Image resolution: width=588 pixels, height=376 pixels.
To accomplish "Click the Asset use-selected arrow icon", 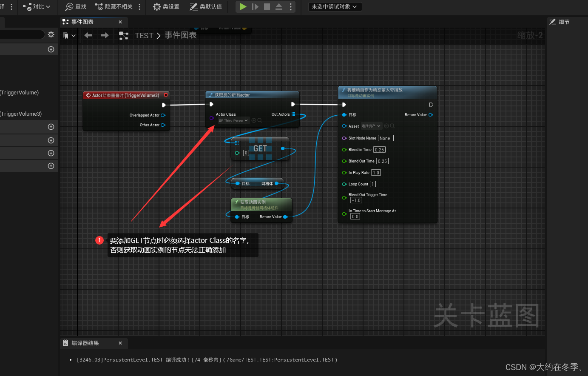I will coord(386,126).
